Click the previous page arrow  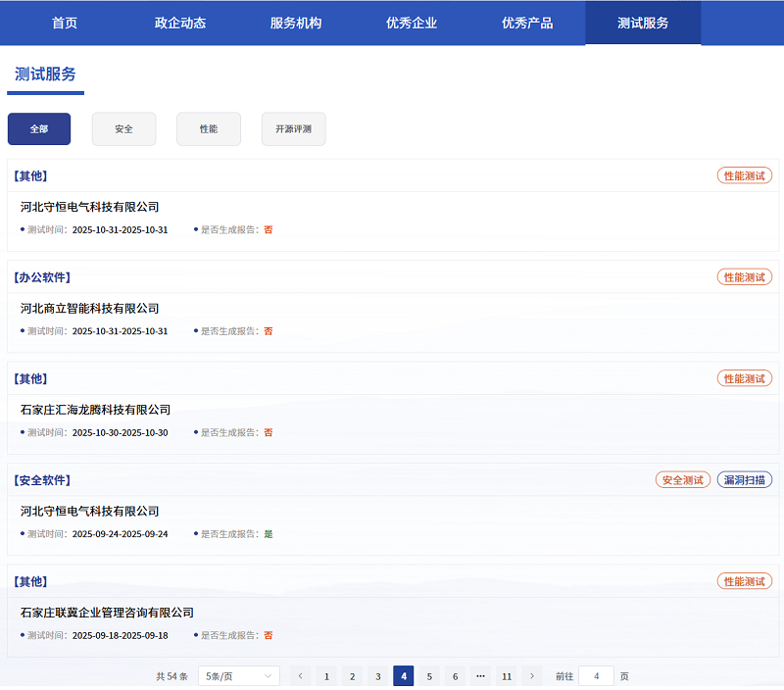300,675
